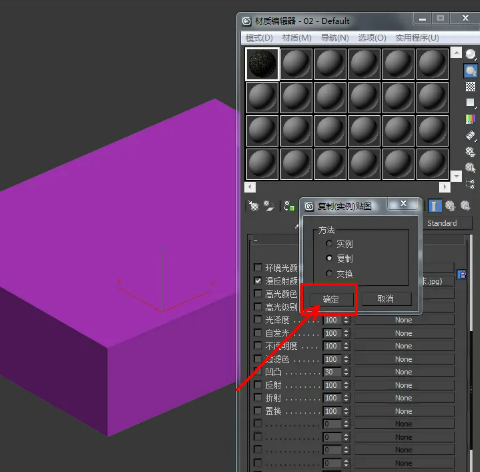The height and width of the screenshot is (472, 480).
Task: Enable the 环境光颜色 map checkbox
Action: 258,267
